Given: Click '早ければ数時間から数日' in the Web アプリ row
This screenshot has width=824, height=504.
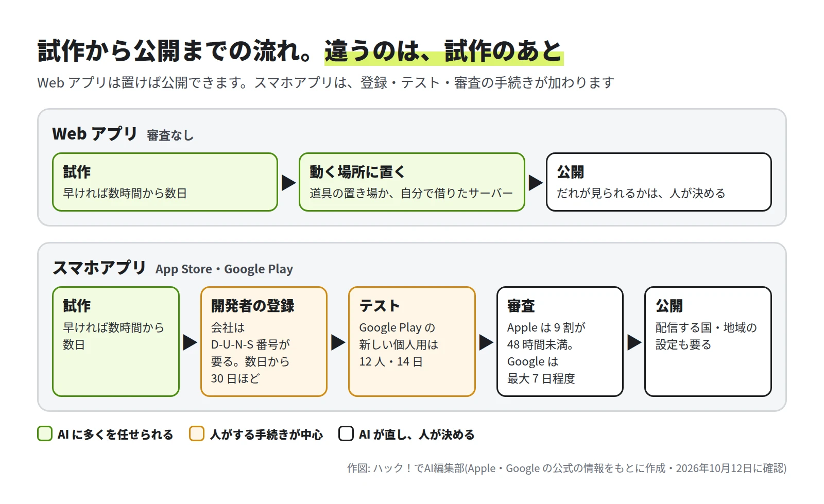Looking at the screenshot, I should [x=125, y=193].
